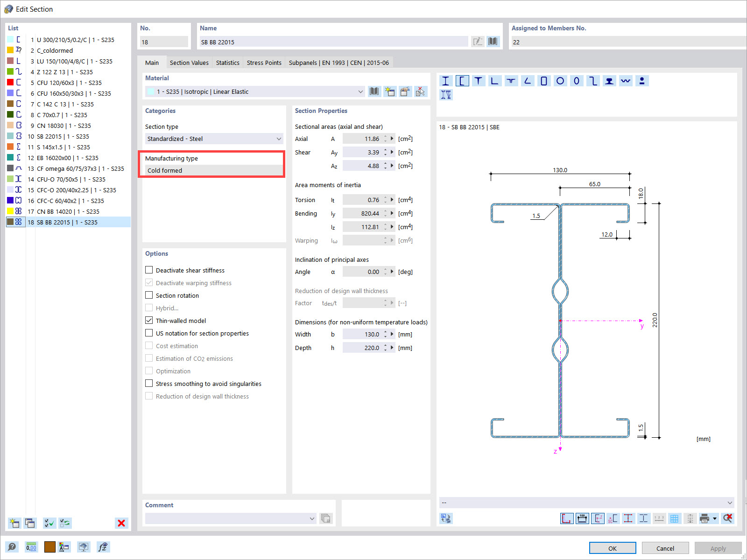Image resolution: width=747 pixels, height=560 pixels.
Task: Enable Section rotation checkbox
Action: 149,295
